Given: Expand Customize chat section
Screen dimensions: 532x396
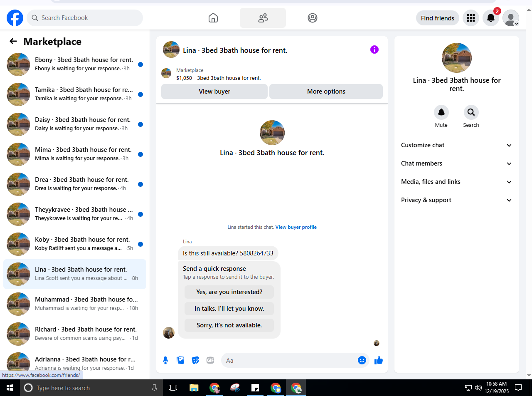Looking at the screenshot, I should pos(457,145).
